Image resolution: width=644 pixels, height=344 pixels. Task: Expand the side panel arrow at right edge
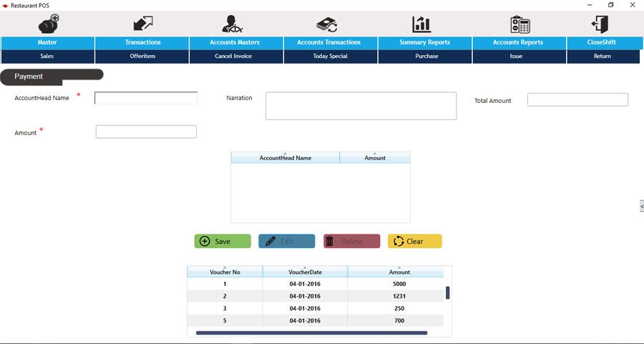pyautogui.click(x=641, y=206)
